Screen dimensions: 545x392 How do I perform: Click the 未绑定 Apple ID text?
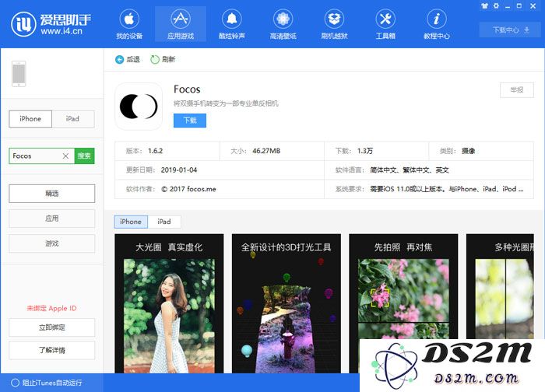click(x=52, y=308)
